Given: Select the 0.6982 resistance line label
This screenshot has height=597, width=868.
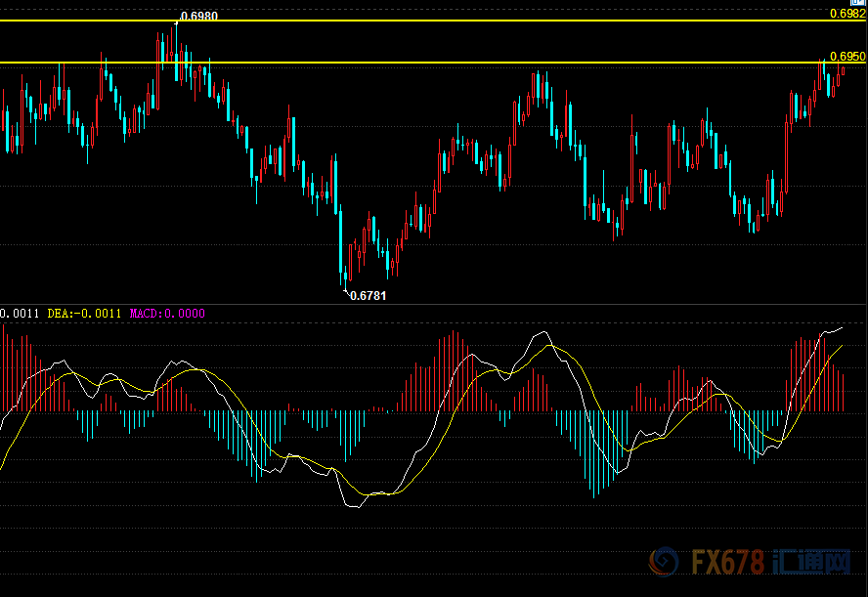Looking at the screenshot, I should click(x=847, y=14).
